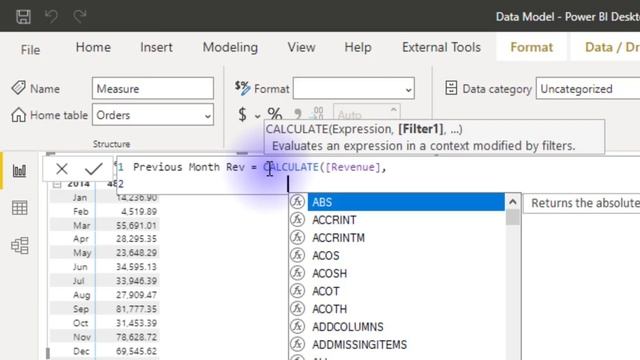Image resolution: width=640 pixels, height=360 pixels.
Task: Open the Data category Uncategorized dropdown
Action: 588,88
